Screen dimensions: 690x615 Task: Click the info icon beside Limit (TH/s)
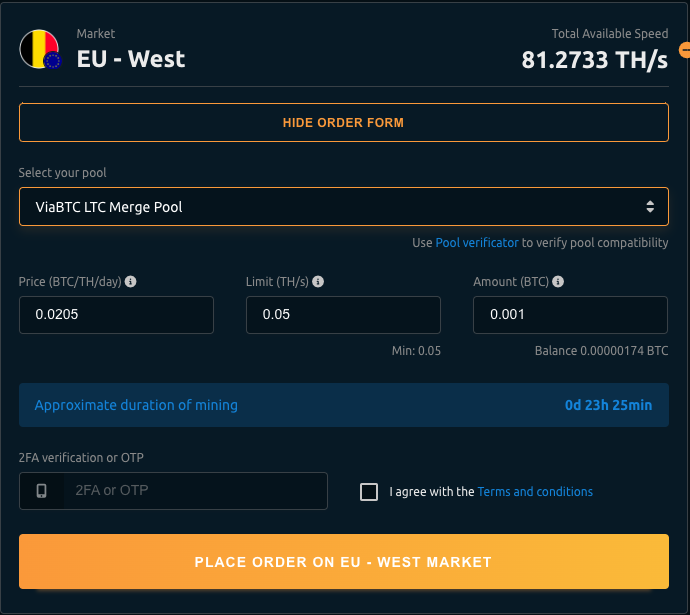[x=318, y=282]
